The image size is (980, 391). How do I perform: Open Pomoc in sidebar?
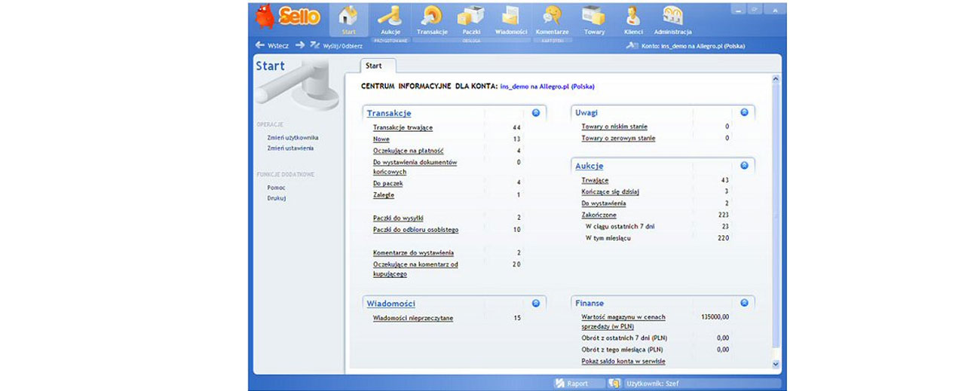277,188
